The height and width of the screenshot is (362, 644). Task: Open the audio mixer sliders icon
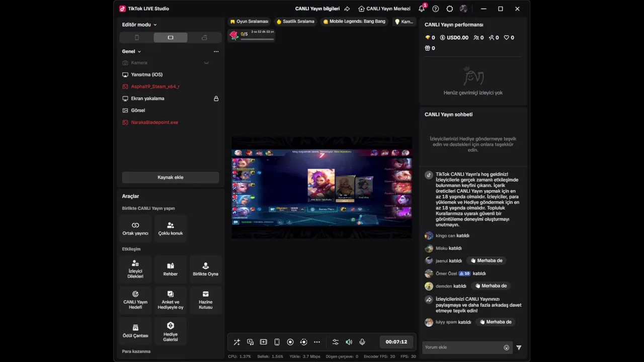tap(336, 342)
